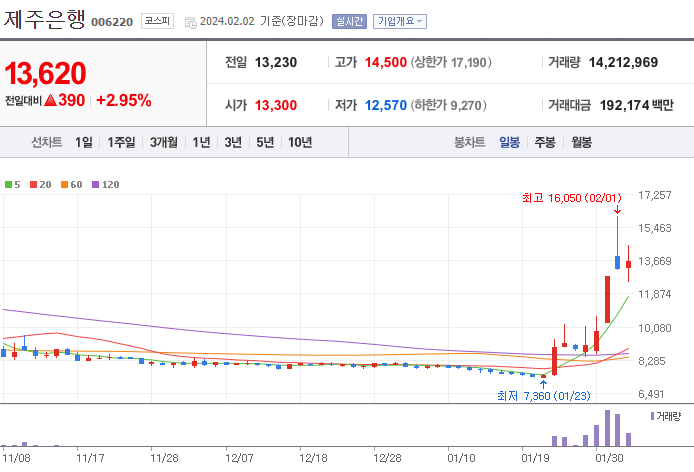Click the 상한가 17,190 text

coord(451,62)
